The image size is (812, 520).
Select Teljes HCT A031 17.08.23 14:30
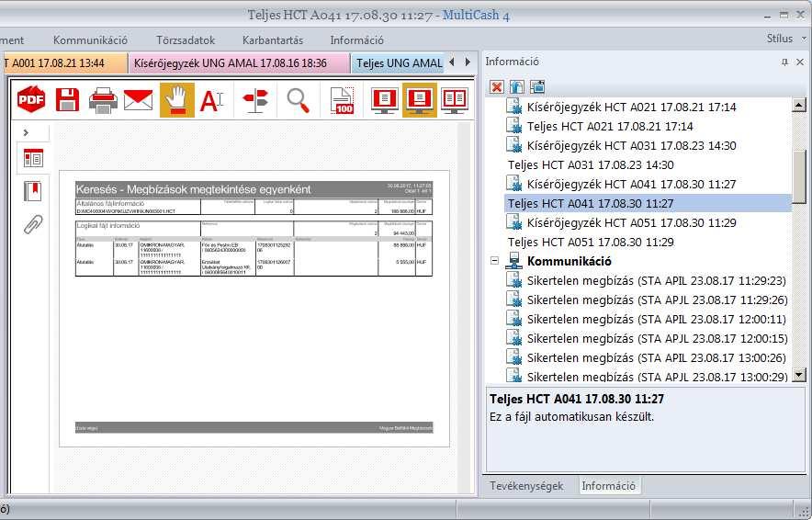[591, 165]
